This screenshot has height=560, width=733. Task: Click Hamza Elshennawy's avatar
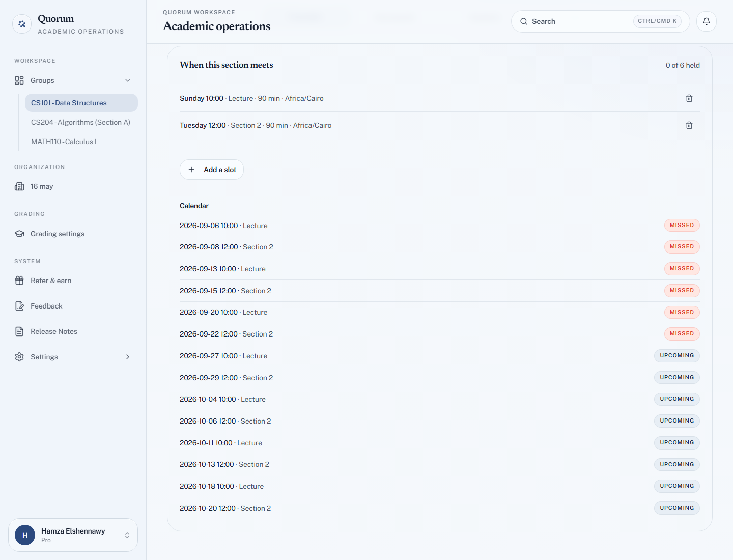[x=25, y=535]
